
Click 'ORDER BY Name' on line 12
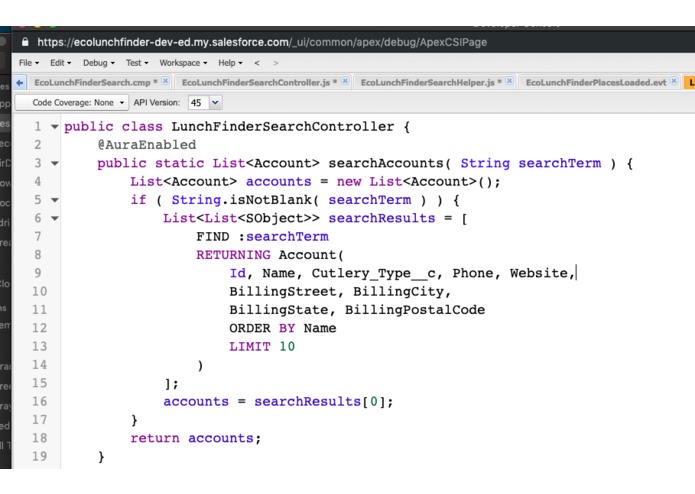282,328
